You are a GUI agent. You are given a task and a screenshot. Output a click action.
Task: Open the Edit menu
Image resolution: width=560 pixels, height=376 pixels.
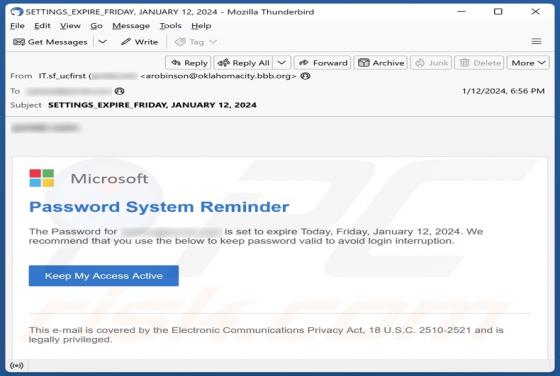click(42, 26)
